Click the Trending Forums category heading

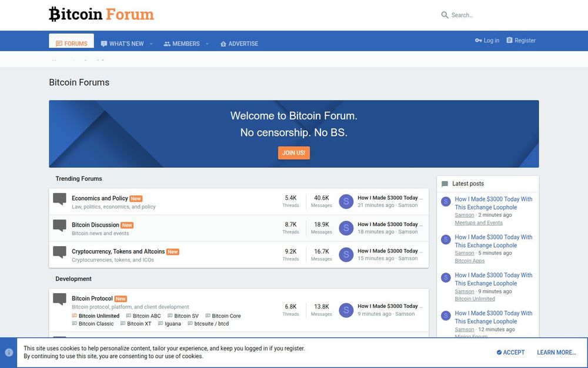point(79,179)
